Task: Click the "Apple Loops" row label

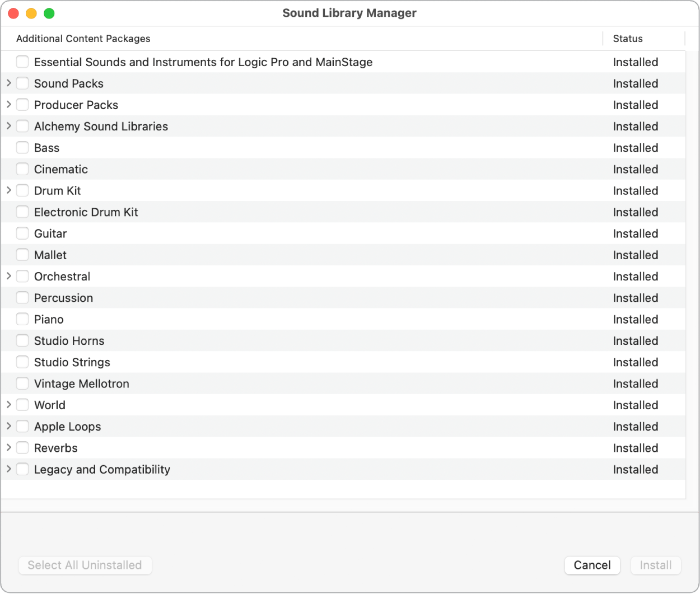Action: (x=68, y=427)
